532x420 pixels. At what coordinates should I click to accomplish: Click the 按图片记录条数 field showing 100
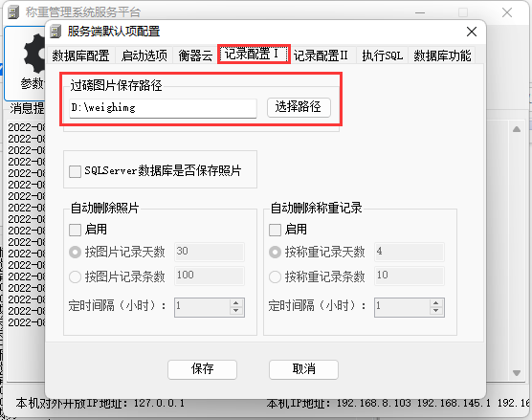pos(210,276)
